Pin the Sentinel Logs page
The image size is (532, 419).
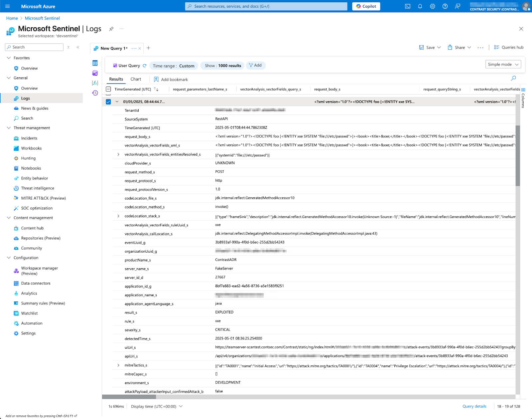(111, 29)
